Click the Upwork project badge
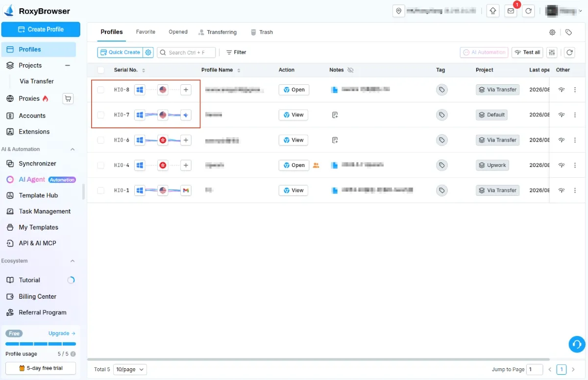The image size is (588, 380). 492,166
